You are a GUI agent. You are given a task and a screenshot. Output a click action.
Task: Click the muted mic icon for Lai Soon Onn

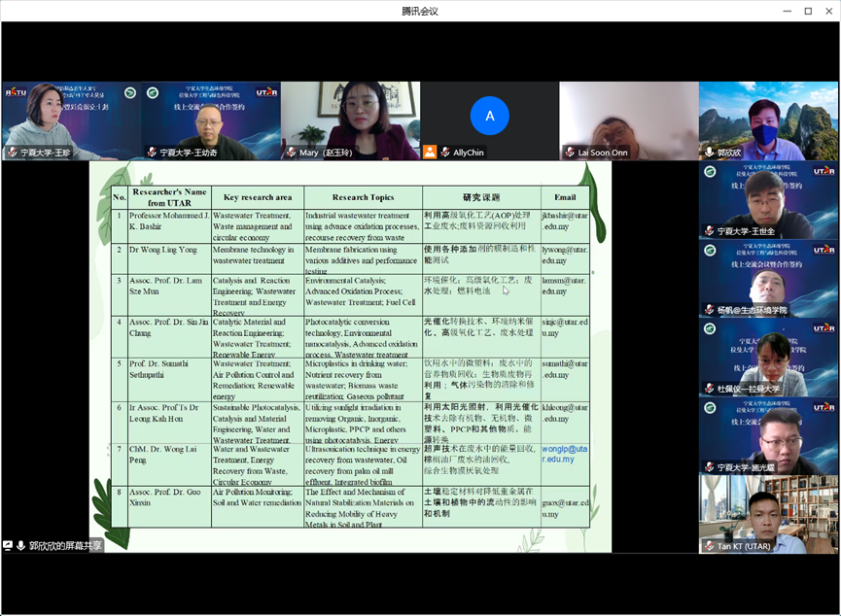tap(570, 153)
